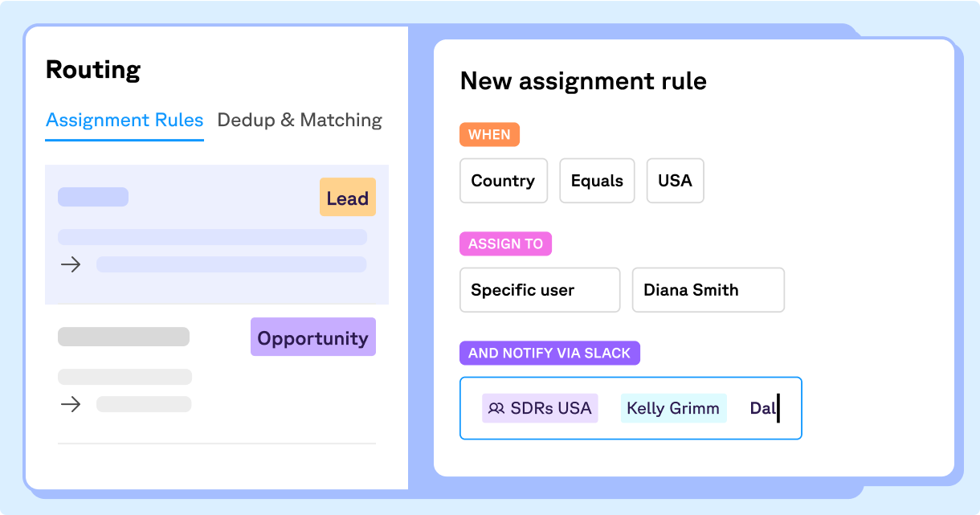
Task: Select the Opportunity badge
Action: (312, 337)
